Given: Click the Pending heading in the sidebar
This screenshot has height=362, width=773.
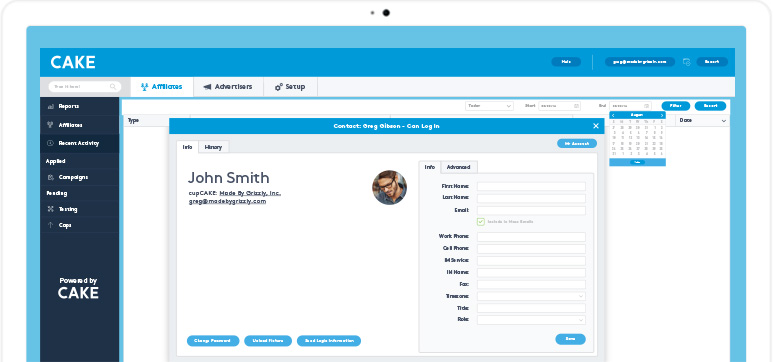Looking at the screenshot, I should click(x=57, y=193).
